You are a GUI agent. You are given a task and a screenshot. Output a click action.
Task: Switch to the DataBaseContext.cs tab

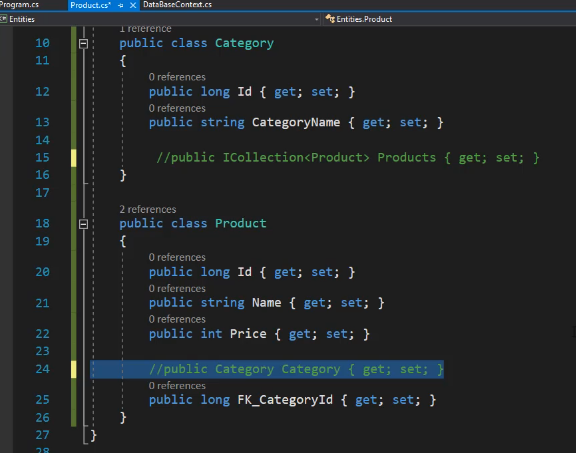[177, 5]
